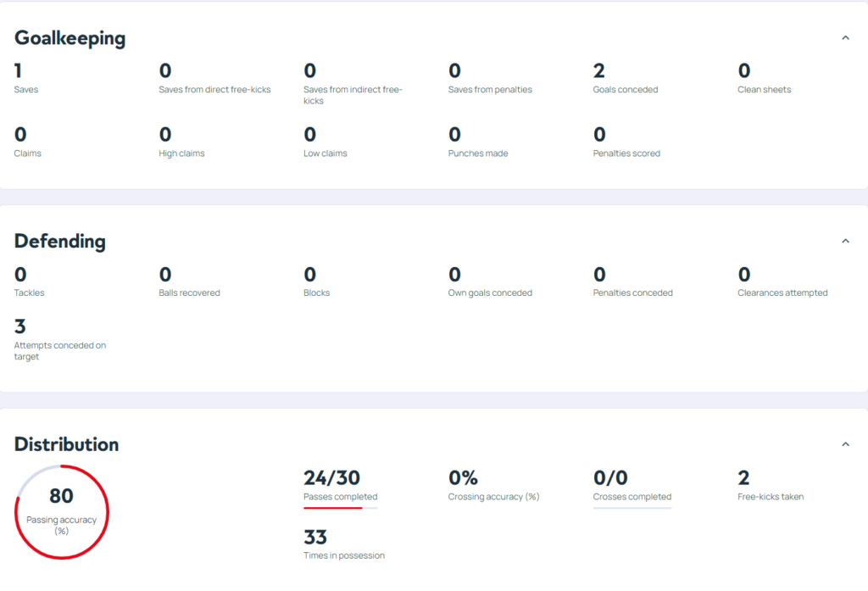Viewport: 868px width, 591px height.
Task: Click the Defending section heading
Action: pyautogui.click(x=60, y=242)
